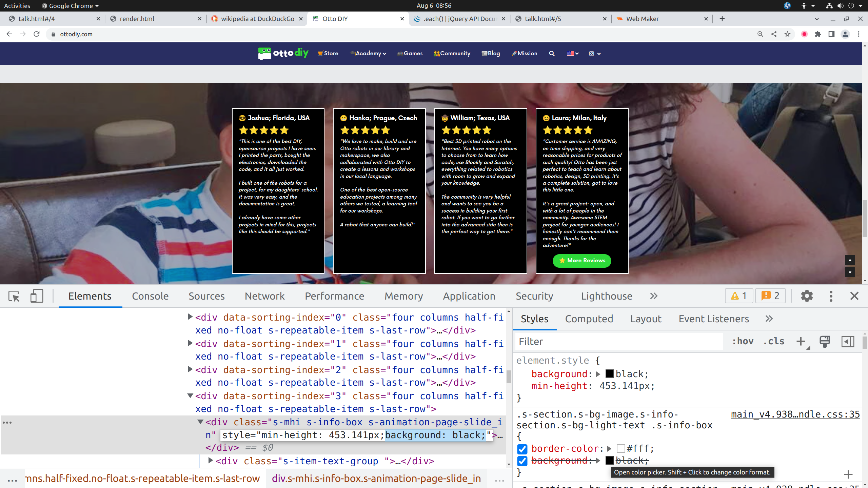The width and height of the screenshot is (868, 488).
Task: Bookmark page with the star icon
Action: 788,34
